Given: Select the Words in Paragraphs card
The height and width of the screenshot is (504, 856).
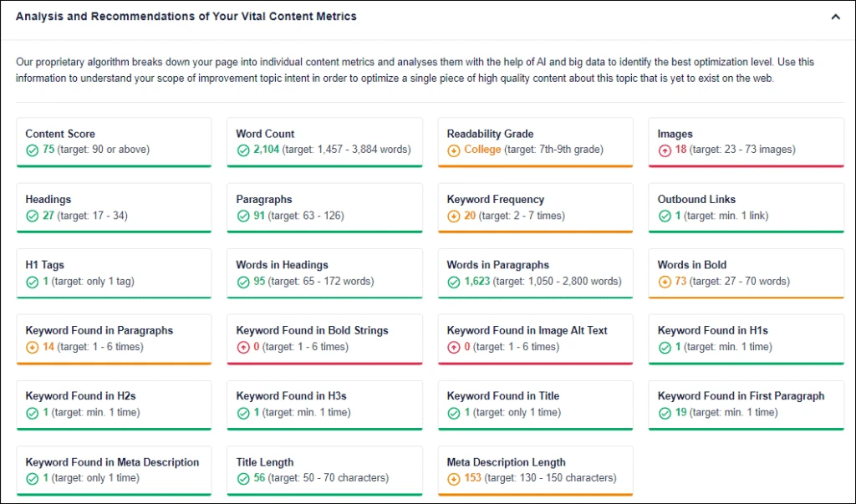Looking at the screenshot, I should [535, 273].
